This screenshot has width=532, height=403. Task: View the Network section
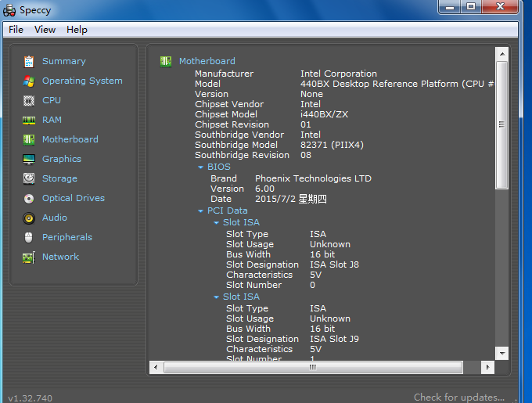(60, 257)
